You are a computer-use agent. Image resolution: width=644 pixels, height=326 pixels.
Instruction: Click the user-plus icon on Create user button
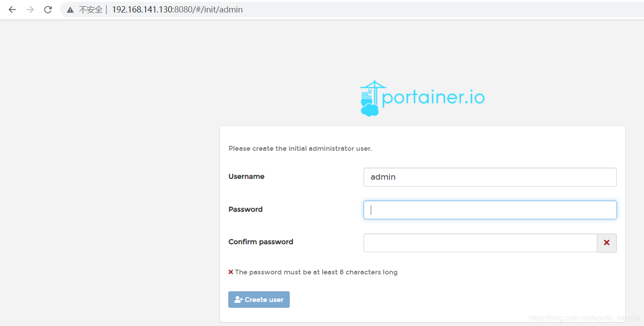point(239,300)
